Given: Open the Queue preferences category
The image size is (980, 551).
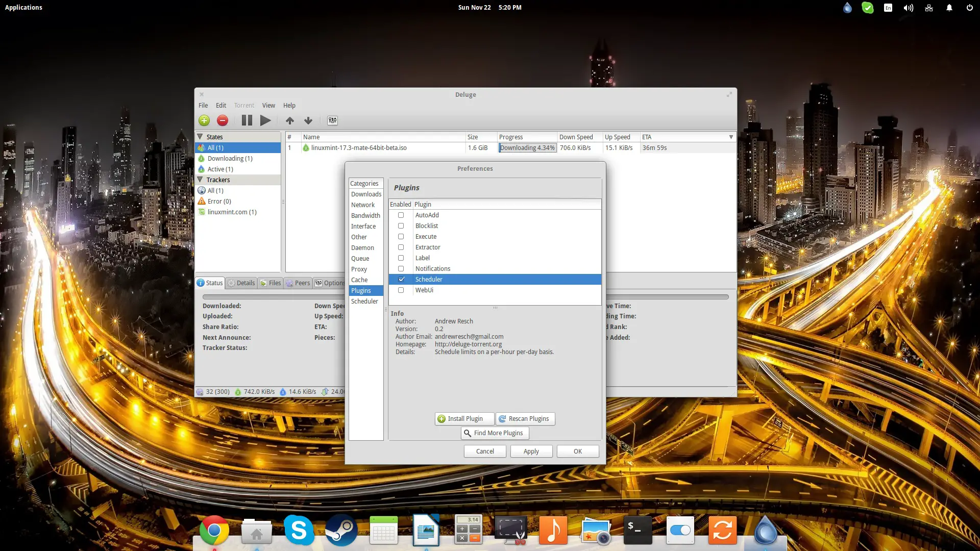Looking at the screenshot, I should 366,258.
